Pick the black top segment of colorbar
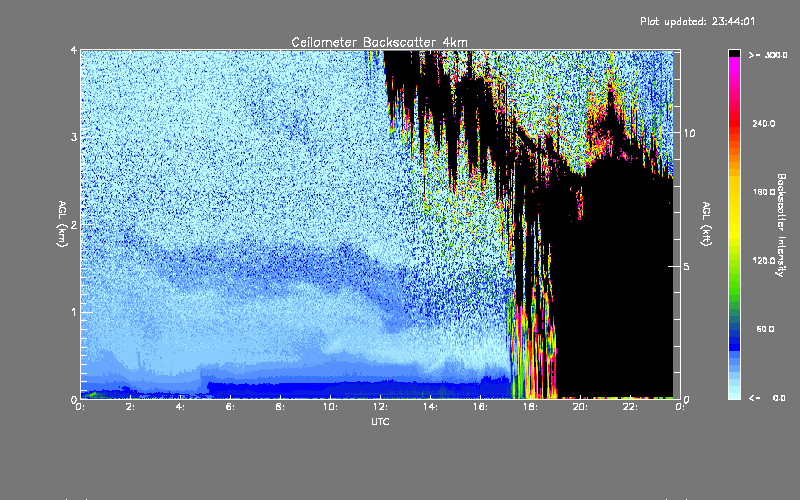This screenshot has width=800, height=500. (x=734, y=53)
